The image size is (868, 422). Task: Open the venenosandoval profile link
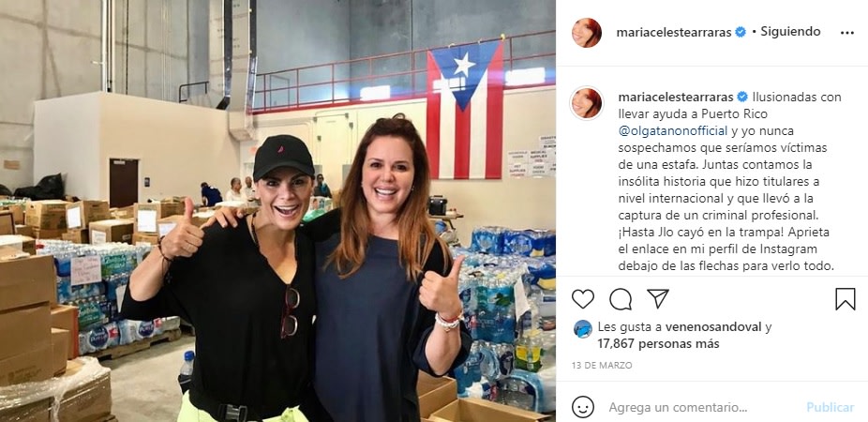click(x=713, y=326)
